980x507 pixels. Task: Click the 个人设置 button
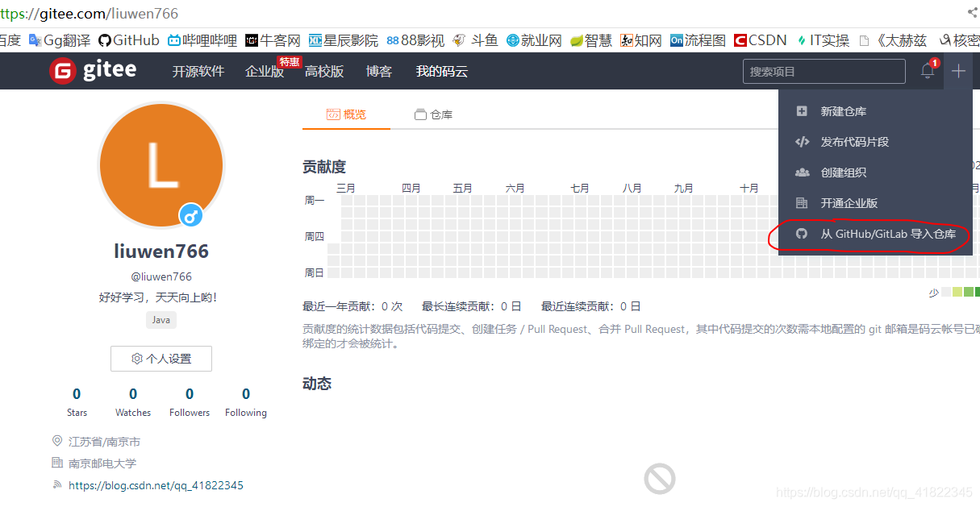tap(161, 359)
